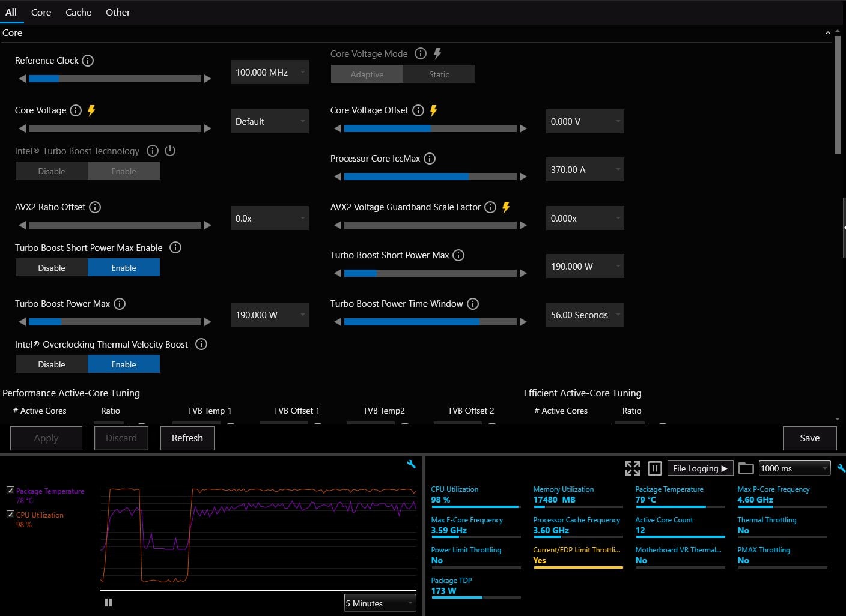Open the 5 Minutes time range dropdown
The image size is (846, 616).
(380, 603)
